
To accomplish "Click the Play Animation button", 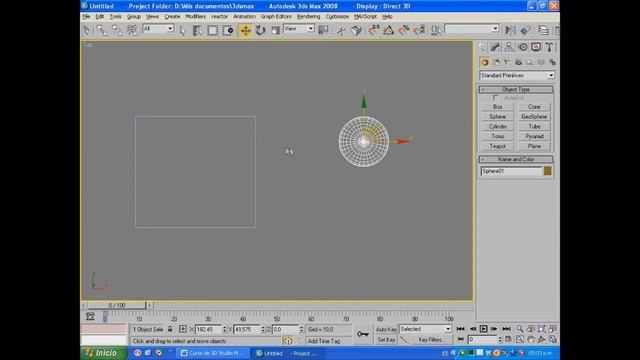I will (x=483, y=329).
